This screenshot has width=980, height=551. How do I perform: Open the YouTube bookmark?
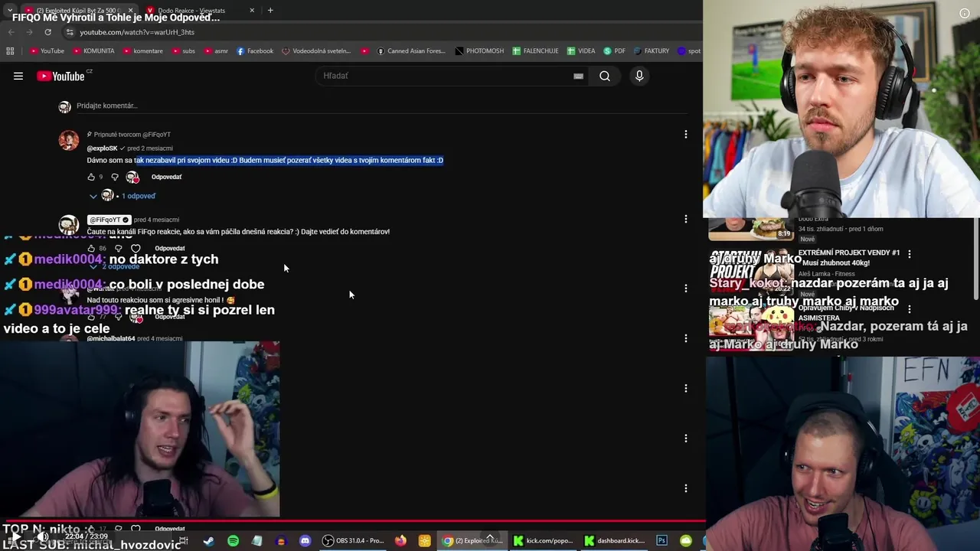click(47, 51)
